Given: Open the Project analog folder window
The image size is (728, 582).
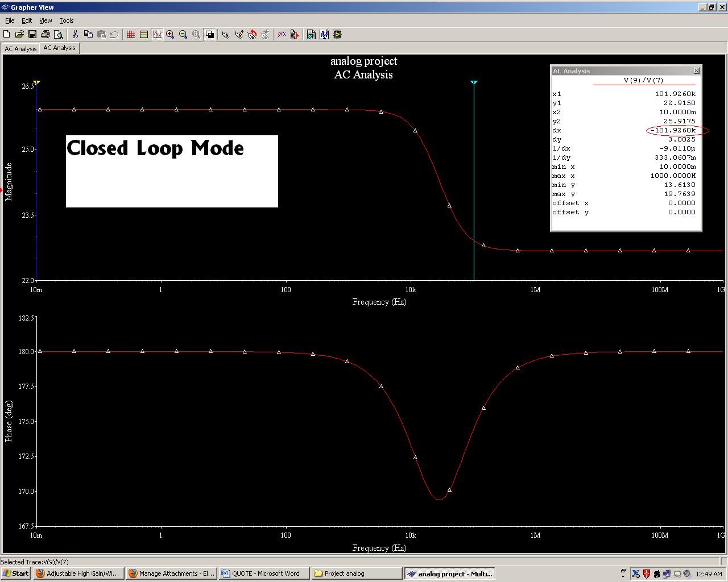Looking at the screenshot, I should click(x=357, y=573).
